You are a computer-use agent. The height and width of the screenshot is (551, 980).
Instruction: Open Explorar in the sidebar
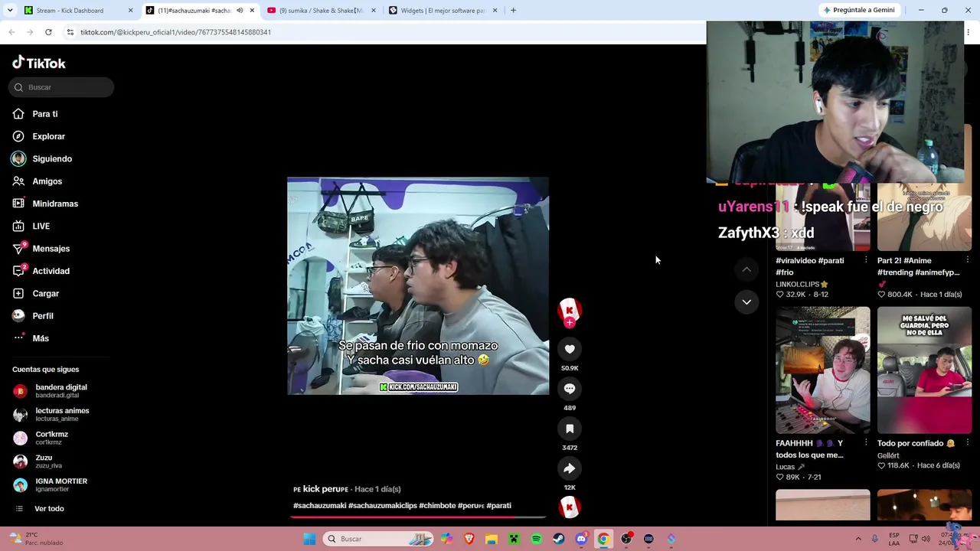[48, 136]
